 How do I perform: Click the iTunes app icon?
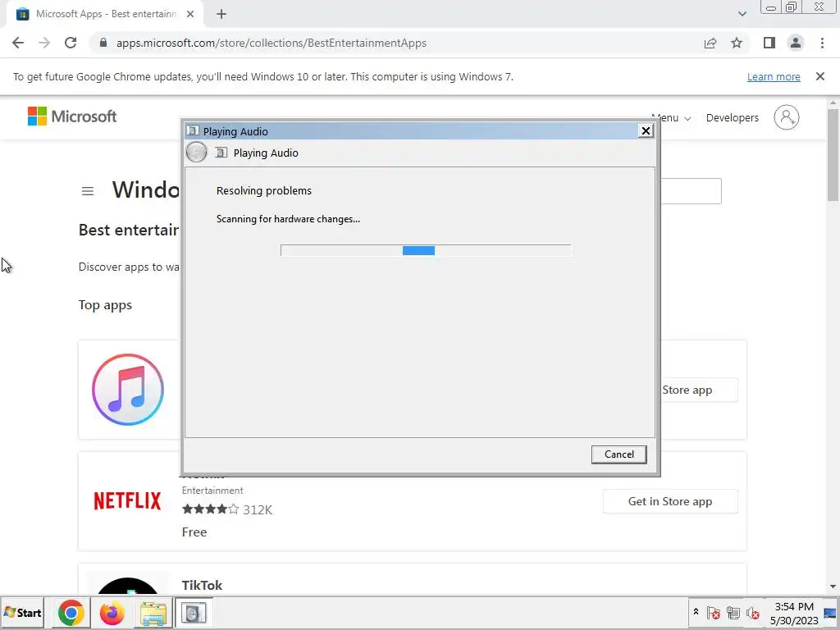pos(127,390)
